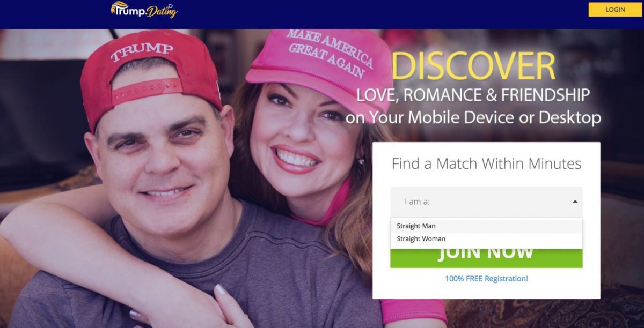Click the LOGIN button

tap(615, 10)
